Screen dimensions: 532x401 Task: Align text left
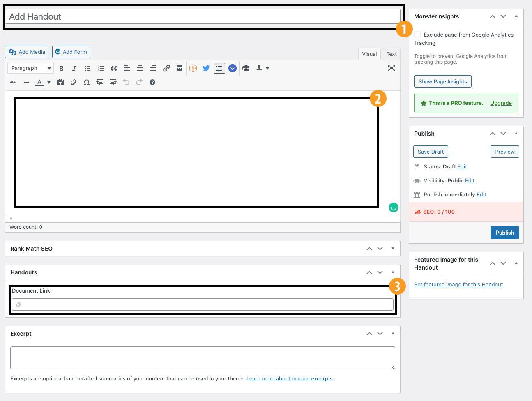(127, 68)
